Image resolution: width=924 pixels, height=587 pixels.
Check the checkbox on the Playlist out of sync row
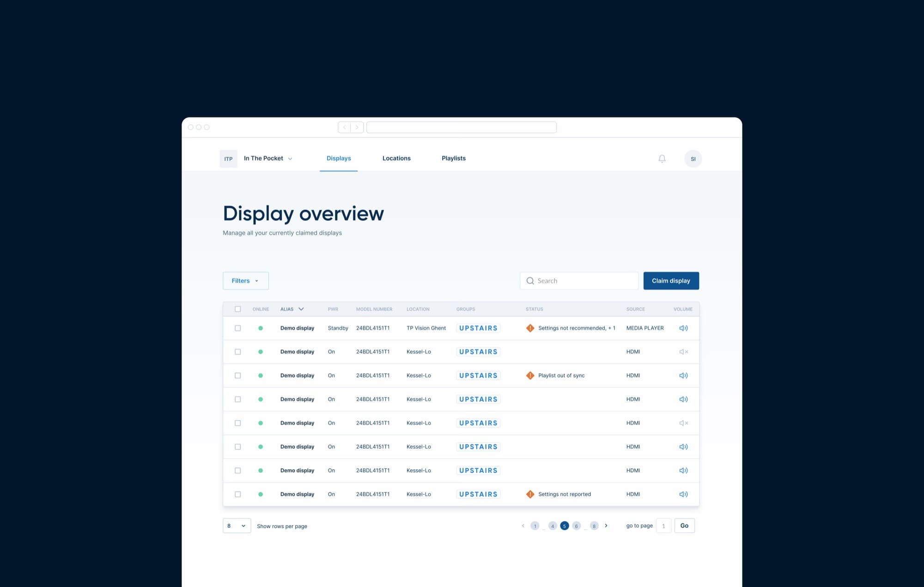(x=237, y=375)
